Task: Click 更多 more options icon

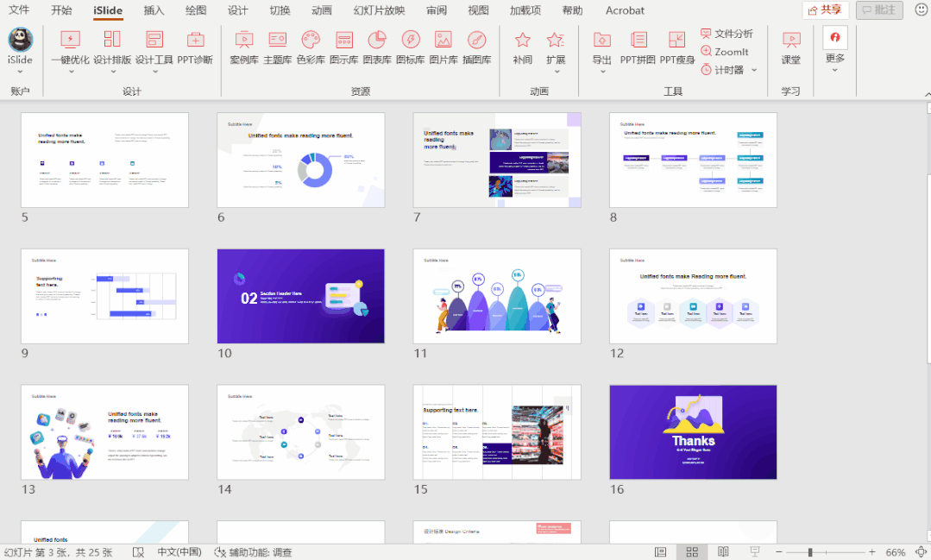Action: click(x=835, y=38)
